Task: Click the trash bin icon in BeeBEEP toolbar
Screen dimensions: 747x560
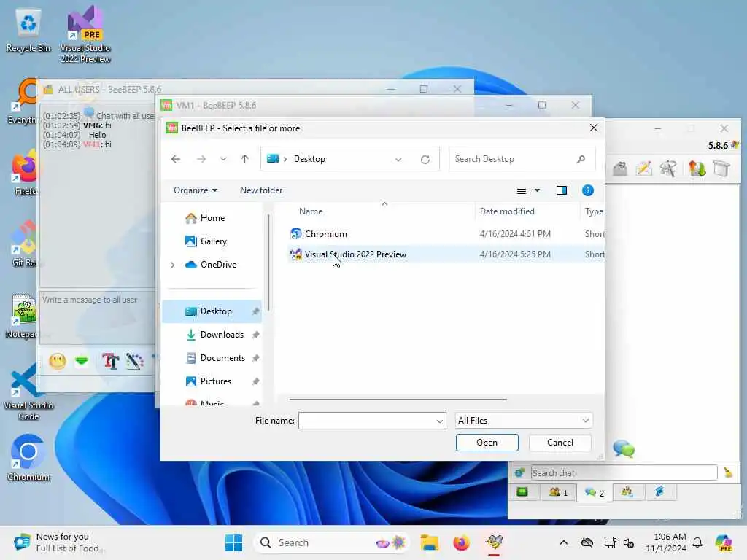Action: tap(721, 168)
